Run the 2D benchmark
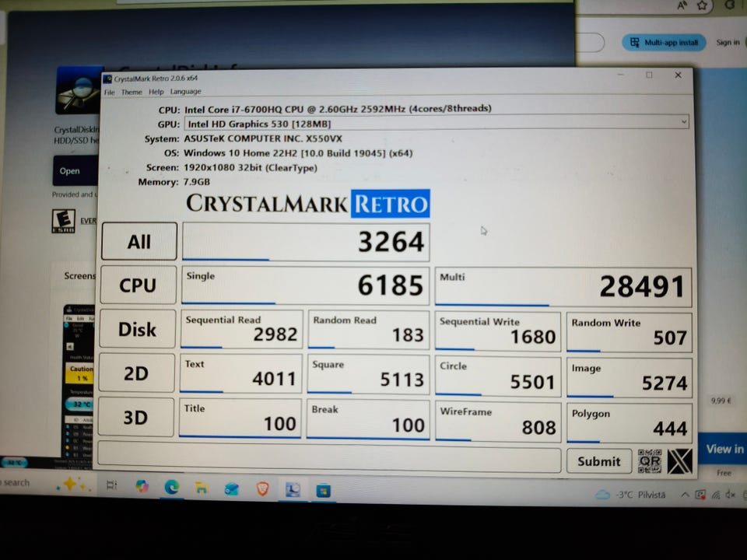The image size is (747, 560). pyautogui.click(x=136, y=373)
